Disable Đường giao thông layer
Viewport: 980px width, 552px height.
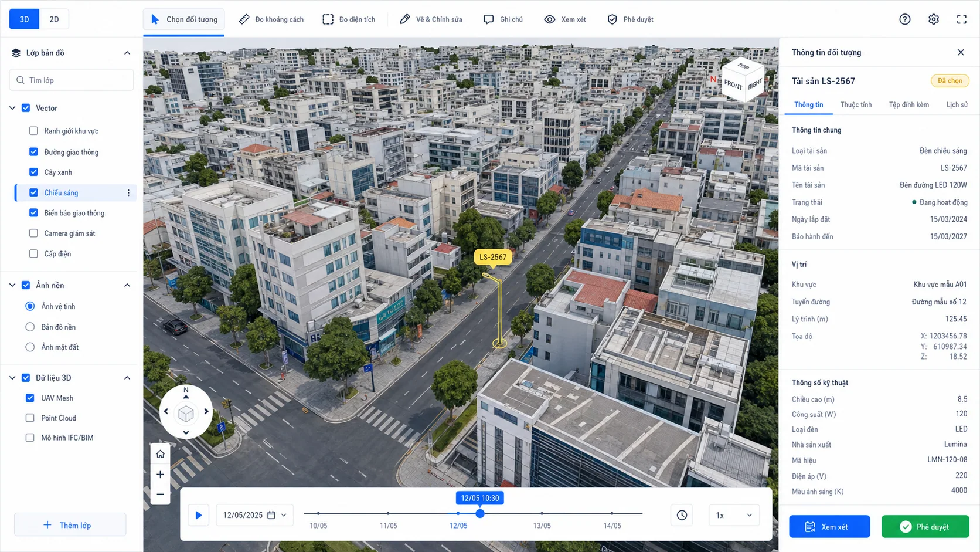(x=33, y=152)
